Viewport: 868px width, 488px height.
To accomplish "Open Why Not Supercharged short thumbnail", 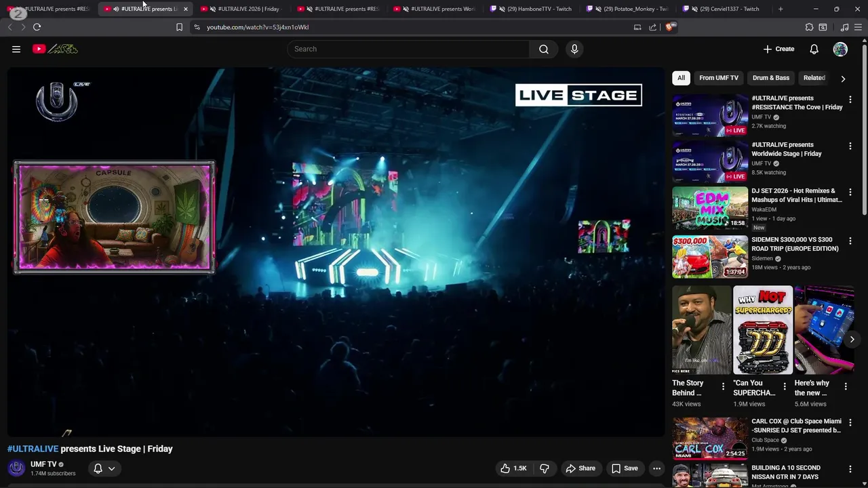I will tap(763, 330).
